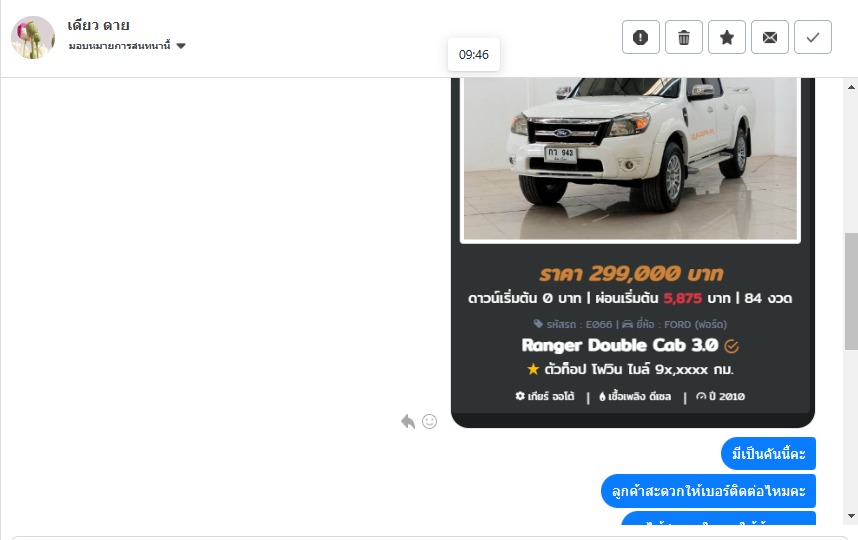Click the มอบหมายการสนทนานี้ label text
The width and height of the screenshot is (858, 540).
coord(119,45)
